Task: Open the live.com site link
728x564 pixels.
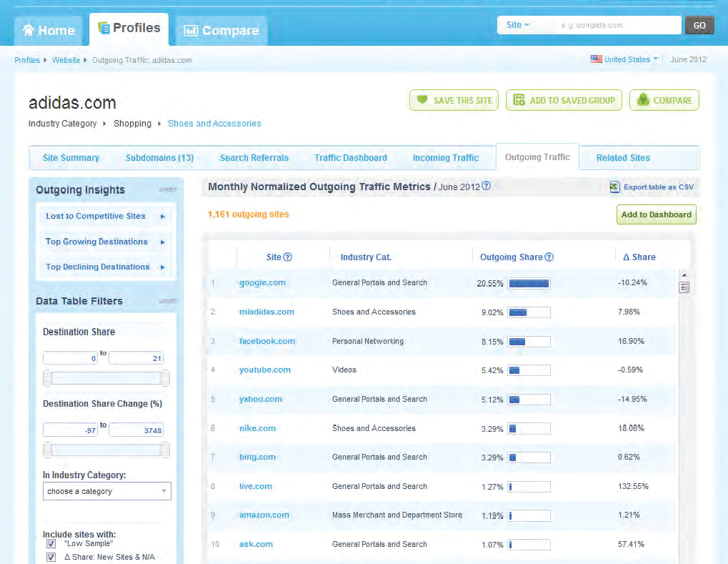Action: [x=255, y=486]
